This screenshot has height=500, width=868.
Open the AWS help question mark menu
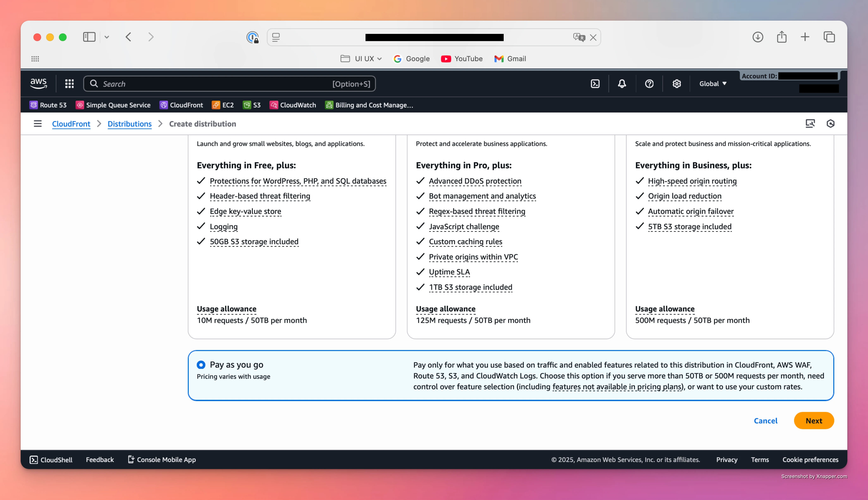click(x=649, y=84)
